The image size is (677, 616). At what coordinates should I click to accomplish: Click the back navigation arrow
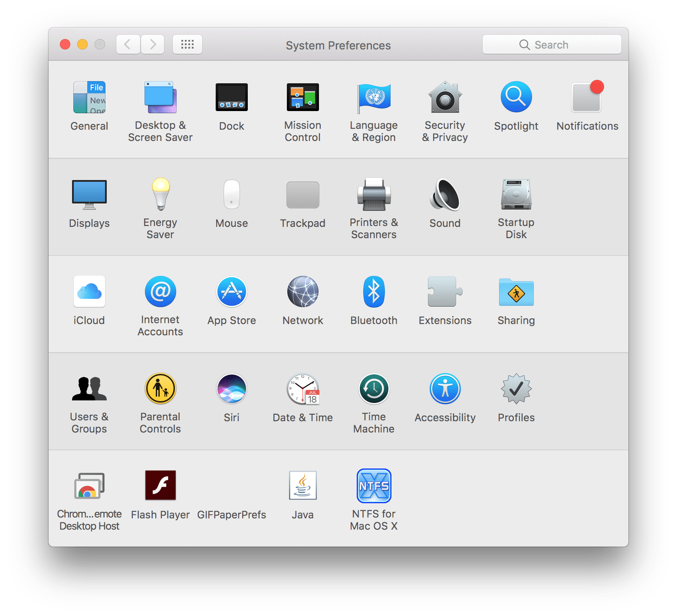click(x=128, y=44)
